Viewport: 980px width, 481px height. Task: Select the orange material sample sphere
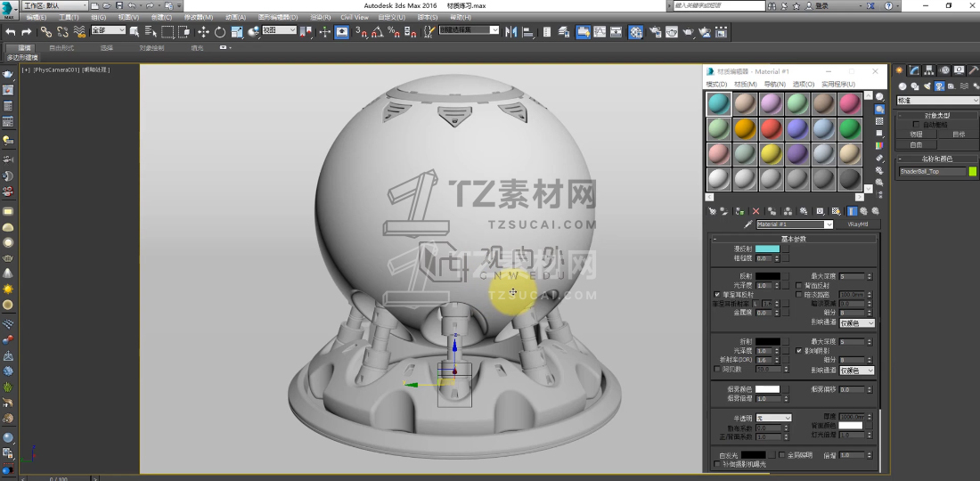(x=745, y=129)
